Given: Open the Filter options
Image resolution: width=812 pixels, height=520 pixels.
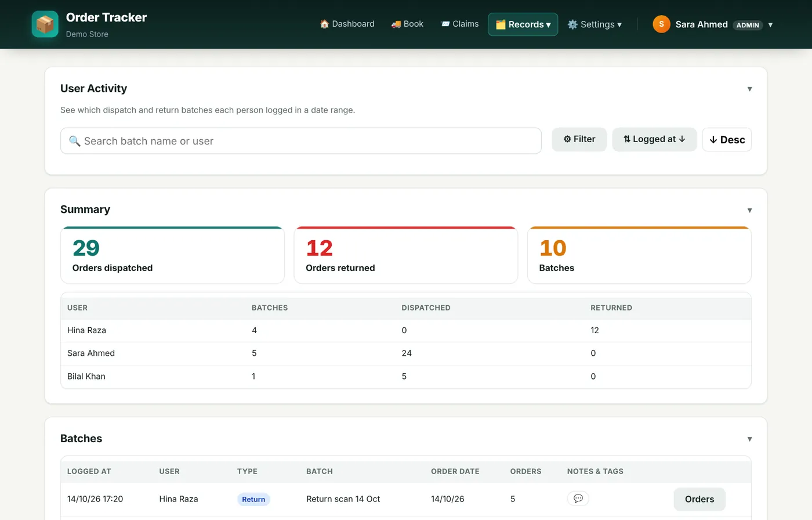Looking at the screenshot, I should tap(579, 139).
